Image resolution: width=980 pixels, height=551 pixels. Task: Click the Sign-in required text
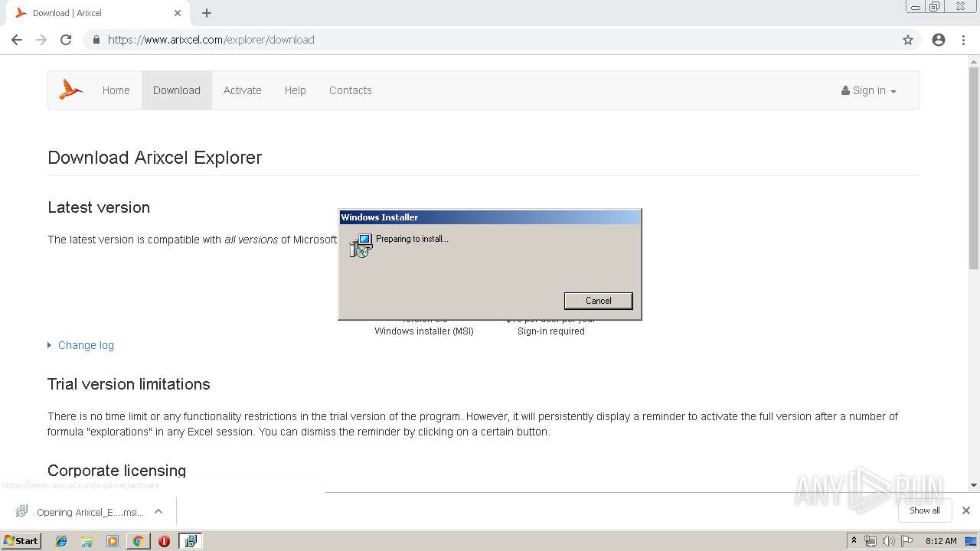551,331
